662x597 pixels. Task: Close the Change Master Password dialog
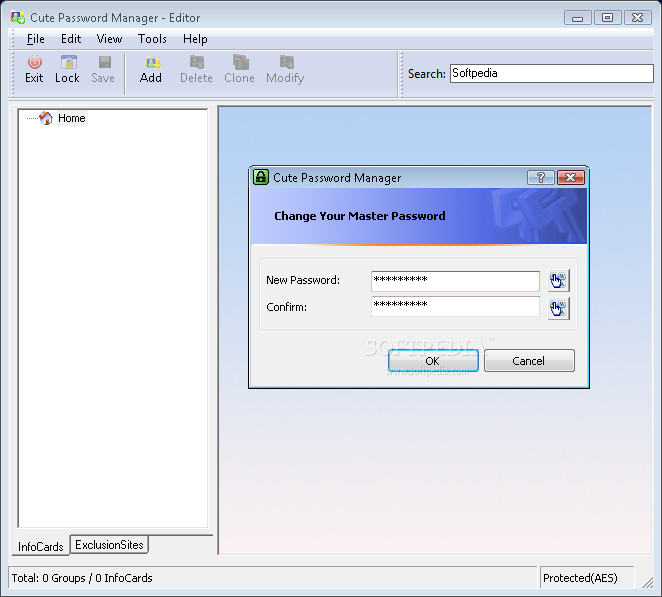(x=571, y=178)
